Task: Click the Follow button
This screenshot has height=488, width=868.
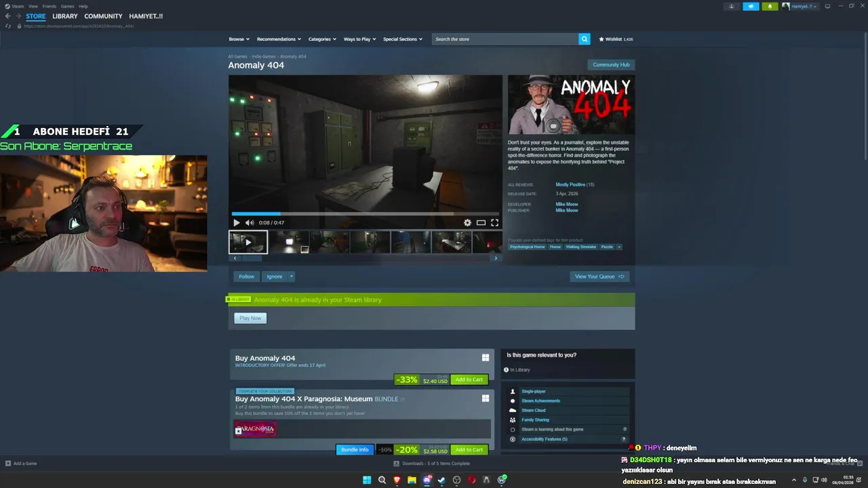Action: click(x=246, y=277)
